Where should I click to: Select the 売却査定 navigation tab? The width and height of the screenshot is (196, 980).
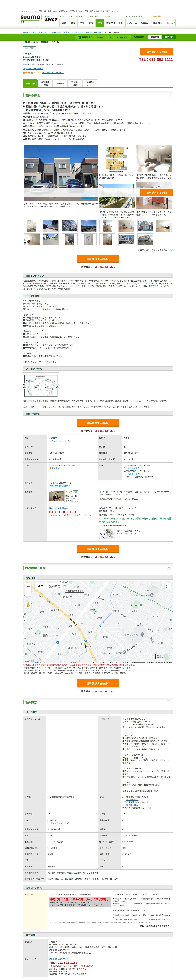[145, 23]
